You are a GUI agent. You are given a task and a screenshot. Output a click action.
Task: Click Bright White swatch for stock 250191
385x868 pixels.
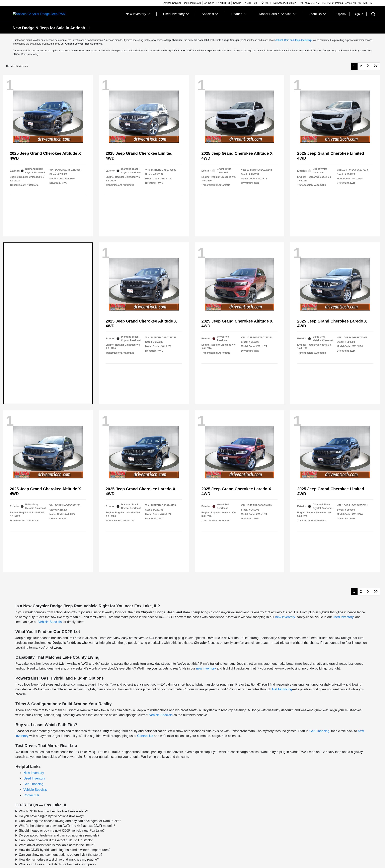[x=214, y=171]
